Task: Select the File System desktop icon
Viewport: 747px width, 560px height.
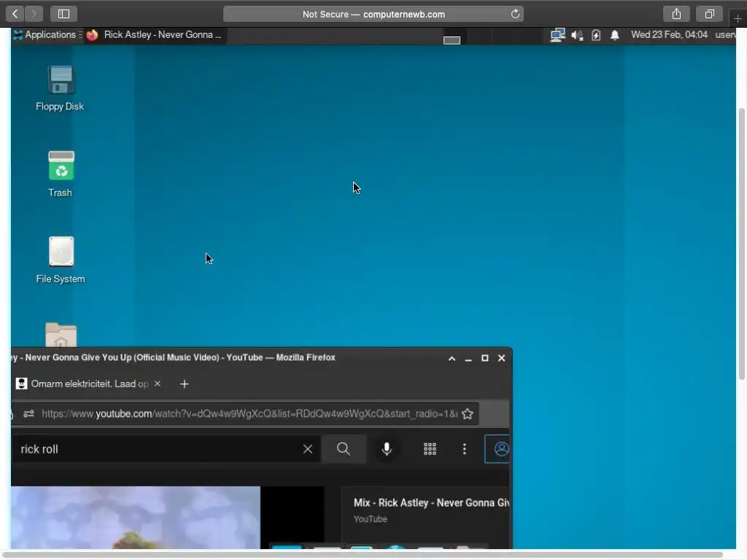Action: [61, 260]
